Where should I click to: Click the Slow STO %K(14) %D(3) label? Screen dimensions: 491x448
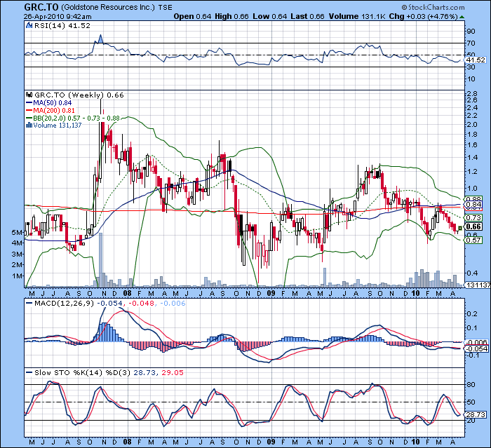[x=82, y=372]
